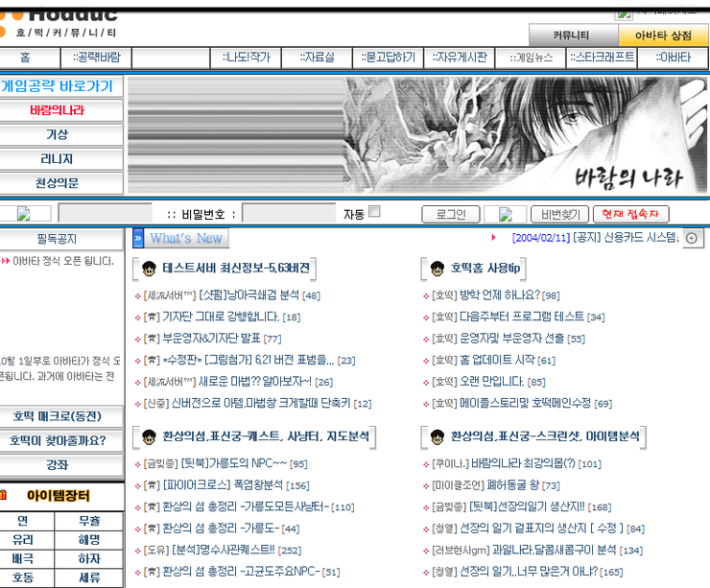Click avatar icon beside 호떡홈 사용tip
The width and height of the screenshot is (710, 588).
(437, 269)
